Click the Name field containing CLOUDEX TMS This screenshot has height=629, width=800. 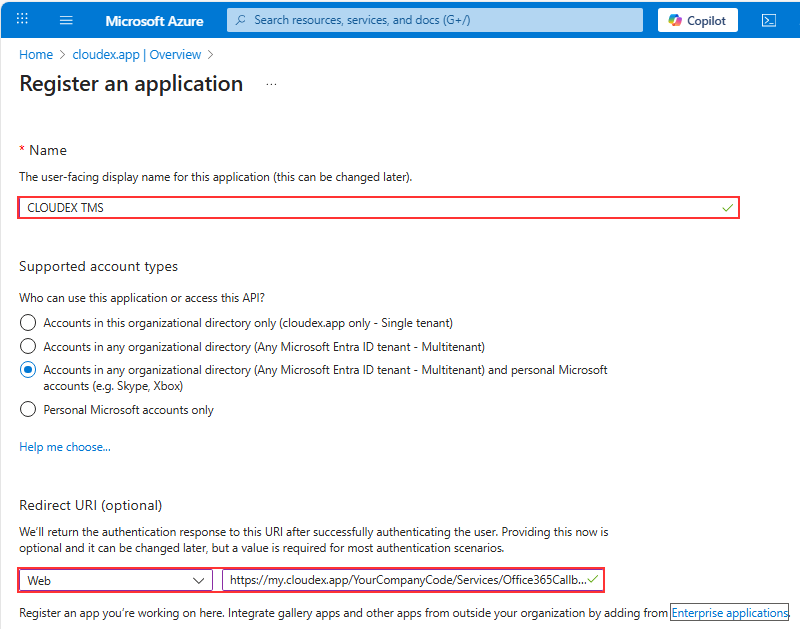pos(370,208)
